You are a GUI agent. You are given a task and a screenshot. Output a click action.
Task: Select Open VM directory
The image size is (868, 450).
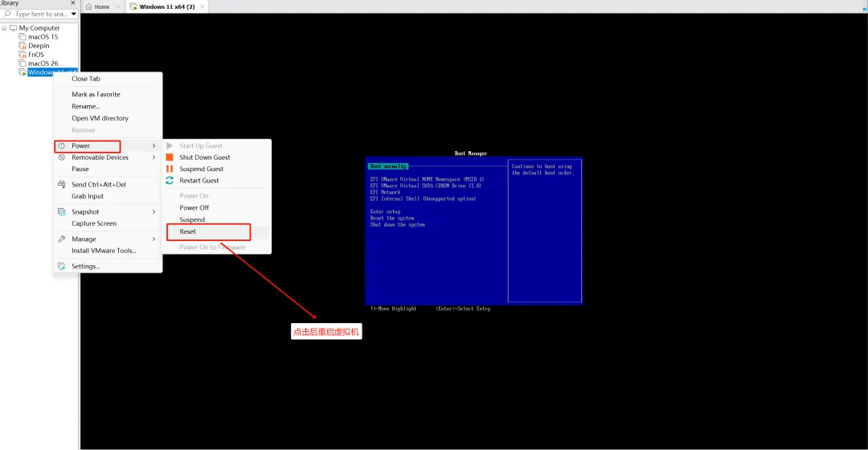100,118
